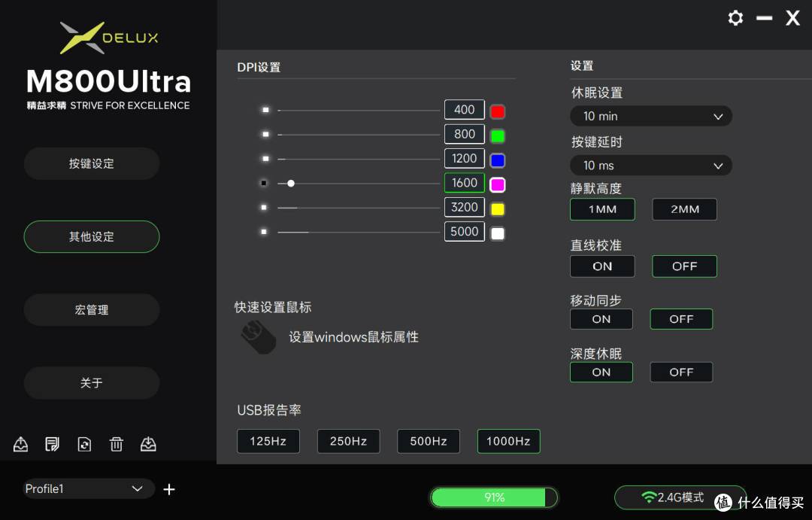
Task: Click the trash can delete icon
Action: click(116, 444)
